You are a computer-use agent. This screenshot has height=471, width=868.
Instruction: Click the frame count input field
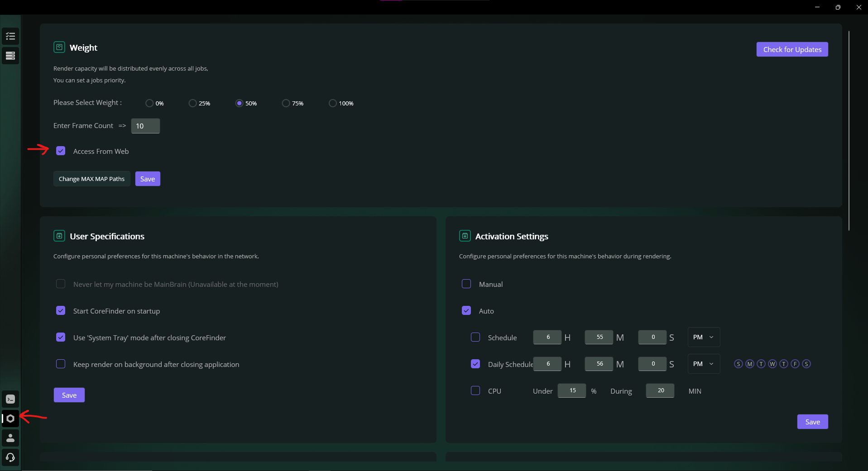144,126
